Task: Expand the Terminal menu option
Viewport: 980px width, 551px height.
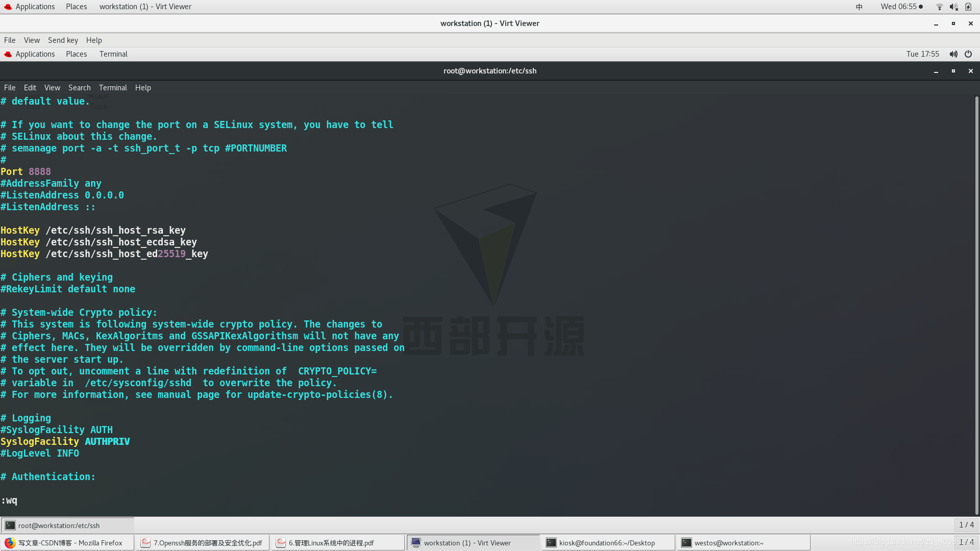Action: [x=112, y=87]
